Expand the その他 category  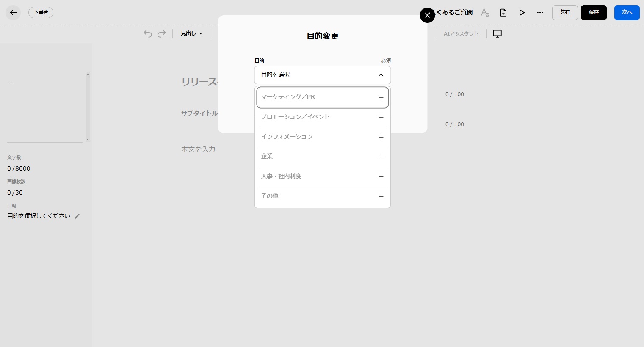381,197
